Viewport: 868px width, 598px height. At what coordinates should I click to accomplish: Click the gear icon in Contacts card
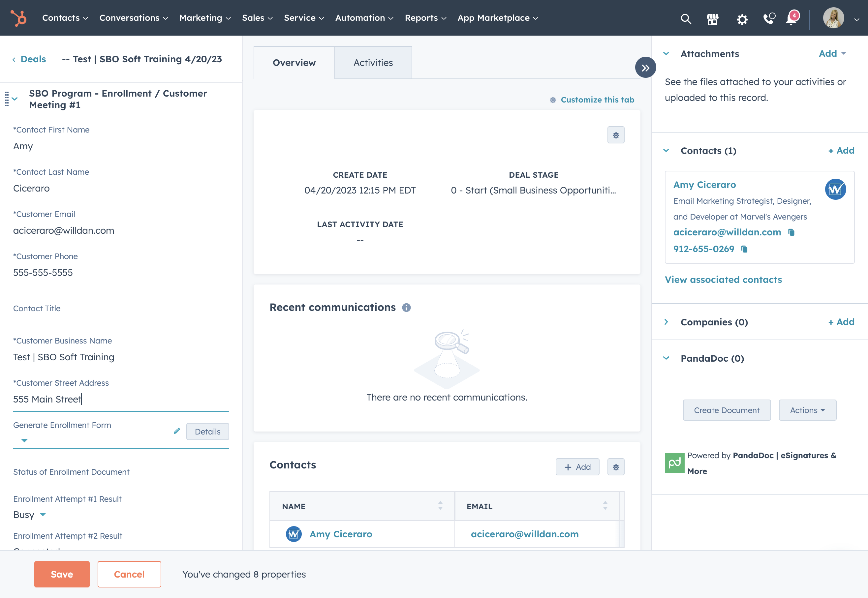tap(616, 467)
